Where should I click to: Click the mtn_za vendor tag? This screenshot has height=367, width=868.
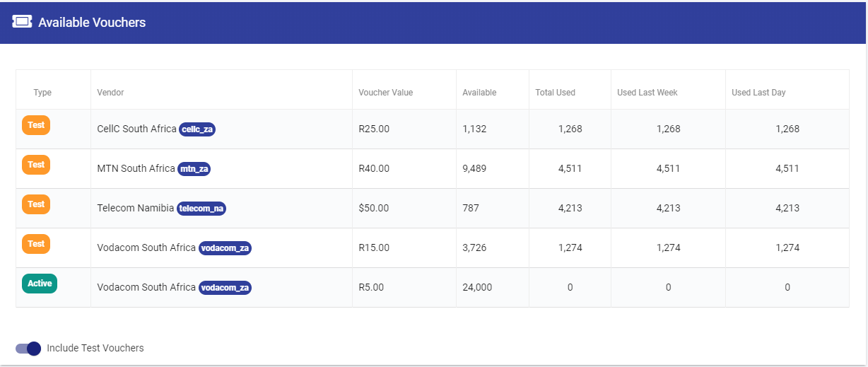click(194, 169)
